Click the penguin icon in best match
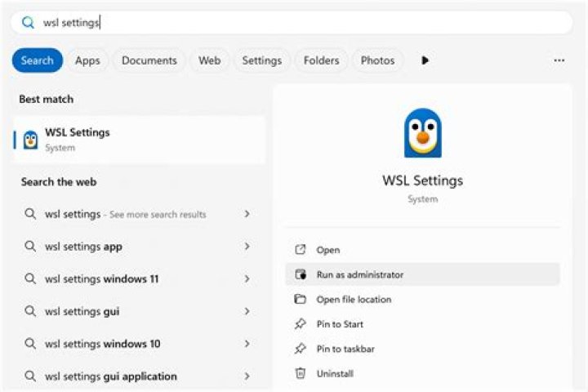588x392 pixels. (x=30, y=140)
